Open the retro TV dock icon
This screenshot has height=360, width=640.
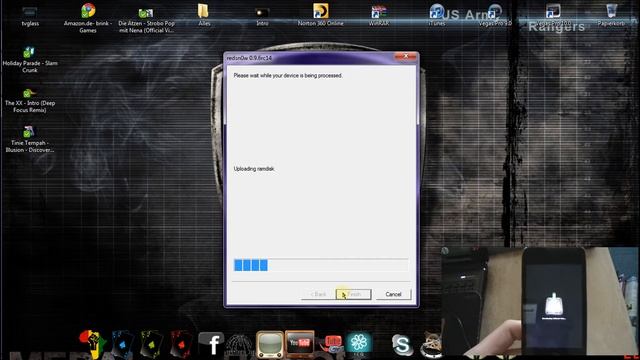[x=270, y=345]
